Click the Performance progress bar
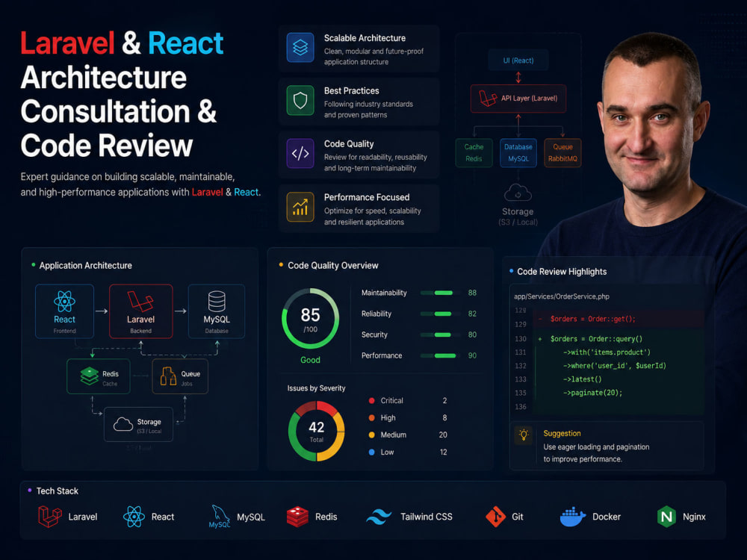Viewport: 747px width, 560px height. pyautogui.click(x=441, y=355)
